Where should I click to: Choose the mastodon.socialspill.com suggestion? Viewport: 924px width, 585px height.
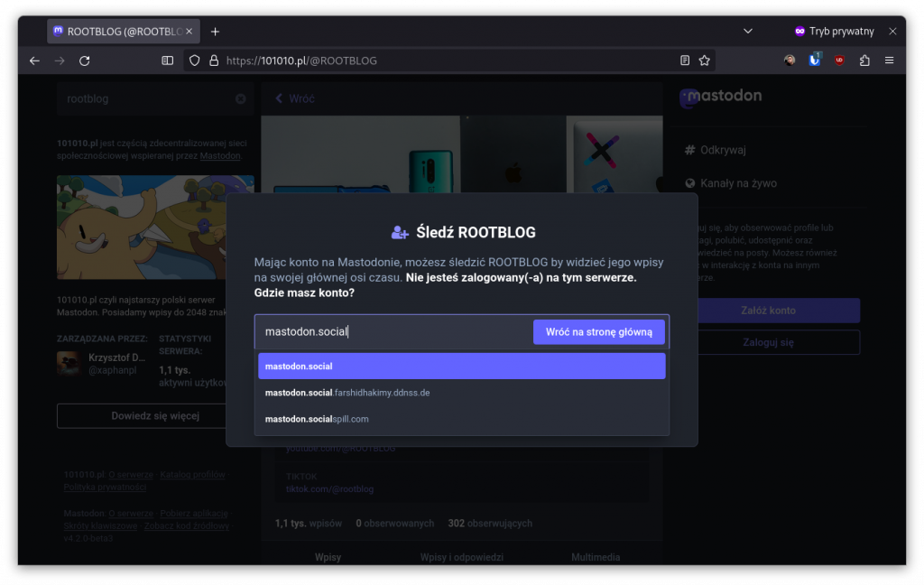(x=461, y=419)
